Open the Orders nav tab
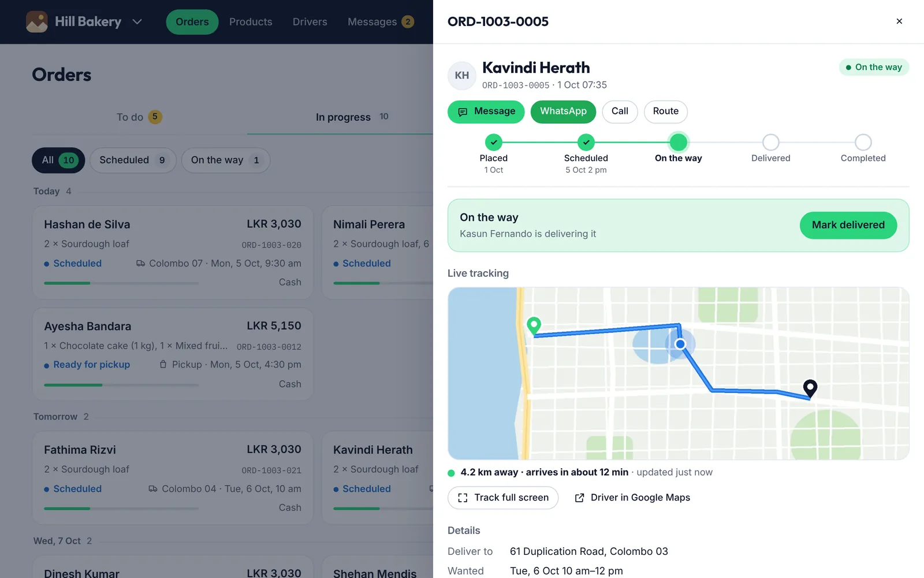The image size is (924, 578). [x=192, y=22]
